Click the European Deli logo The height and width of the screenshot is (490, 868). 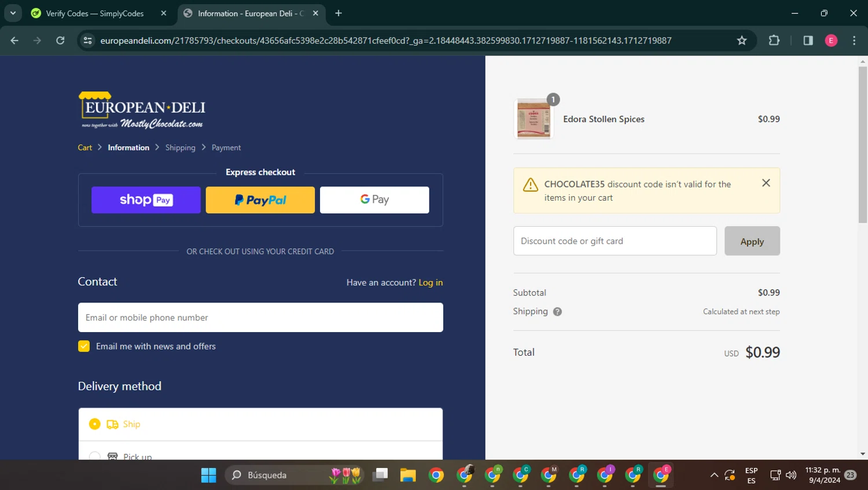point(142,110)
